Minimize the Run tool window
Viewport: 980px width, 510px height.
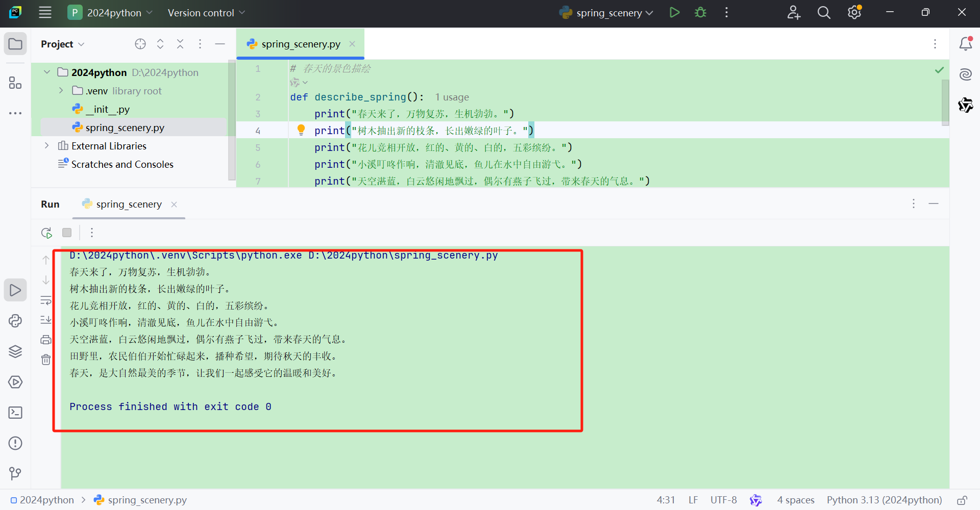coord(934,203)
